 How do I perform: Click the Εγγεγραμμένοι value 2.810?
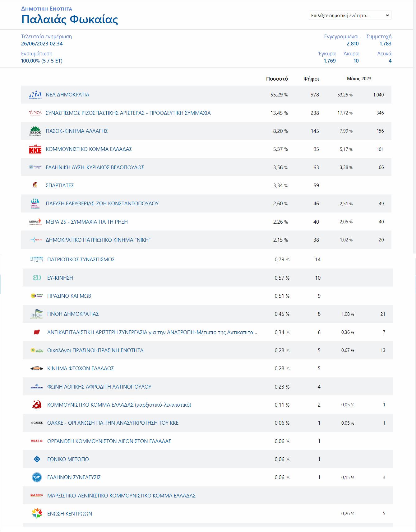[x=353, y=44]
